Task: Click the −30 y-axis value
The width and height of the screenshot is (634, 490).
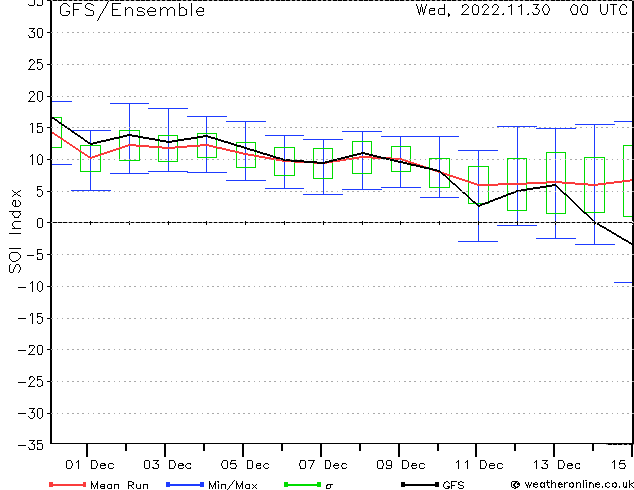Action: pyautogui.click(x=32, y=413)
